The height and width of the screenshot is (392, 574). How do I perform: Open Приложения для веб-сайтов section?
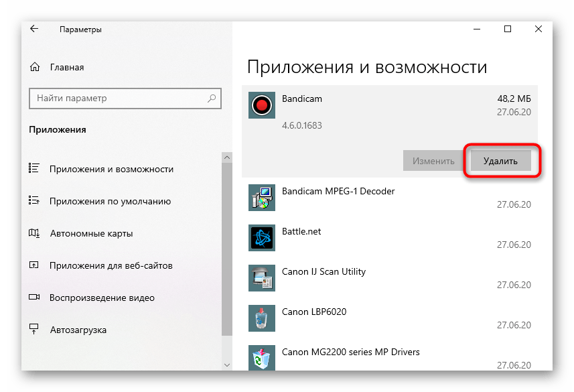111,265
